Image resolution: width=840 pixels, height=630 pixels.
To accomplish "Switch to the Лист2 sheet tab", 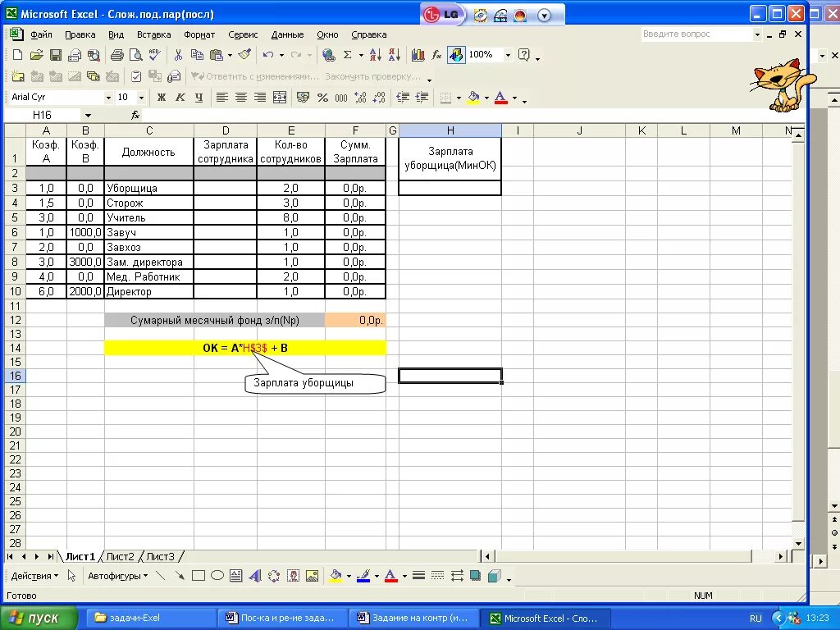I will click(x=120, y=557).
